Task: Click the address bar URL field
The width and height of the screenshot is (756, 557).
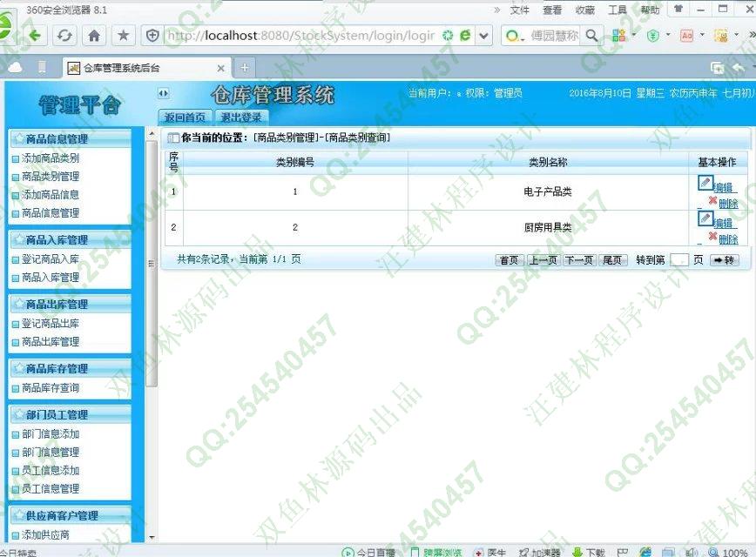Action: tap(299, 36)
